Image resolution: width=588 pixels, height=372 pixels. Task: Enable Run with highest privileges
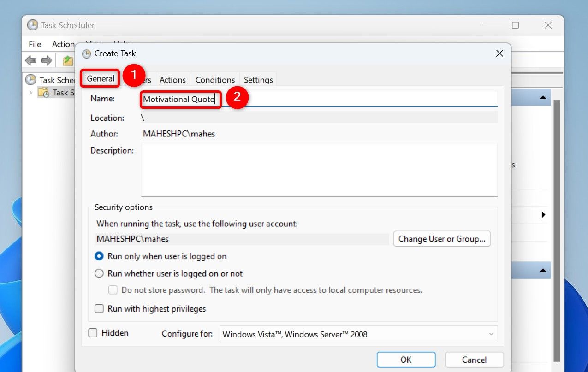tap(99, 309)
